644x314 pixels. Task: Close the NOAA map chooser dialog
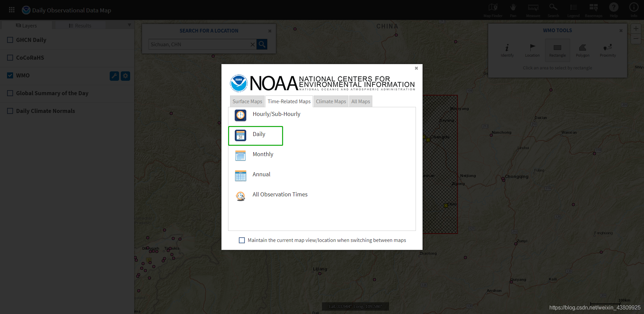[416, 68]
